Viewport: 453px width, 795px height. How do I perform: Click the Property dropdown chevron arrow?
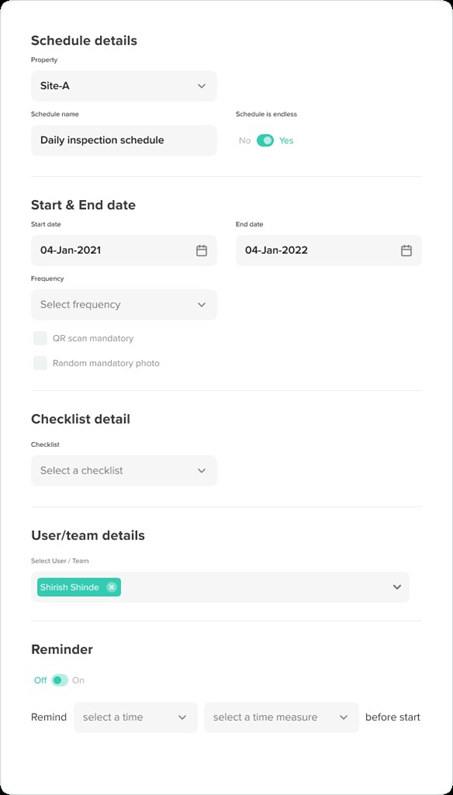click(x=201, y=86)
